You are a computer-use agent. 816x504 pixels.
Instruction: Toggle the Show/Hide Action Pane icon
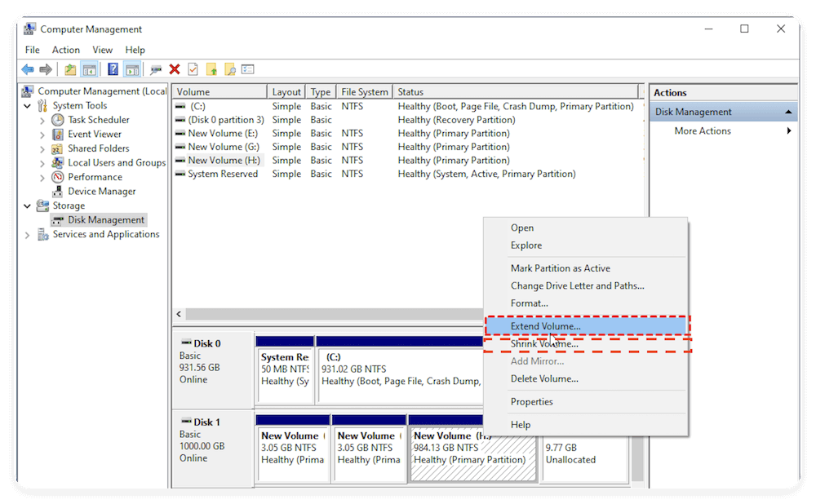tap(131, 69)
